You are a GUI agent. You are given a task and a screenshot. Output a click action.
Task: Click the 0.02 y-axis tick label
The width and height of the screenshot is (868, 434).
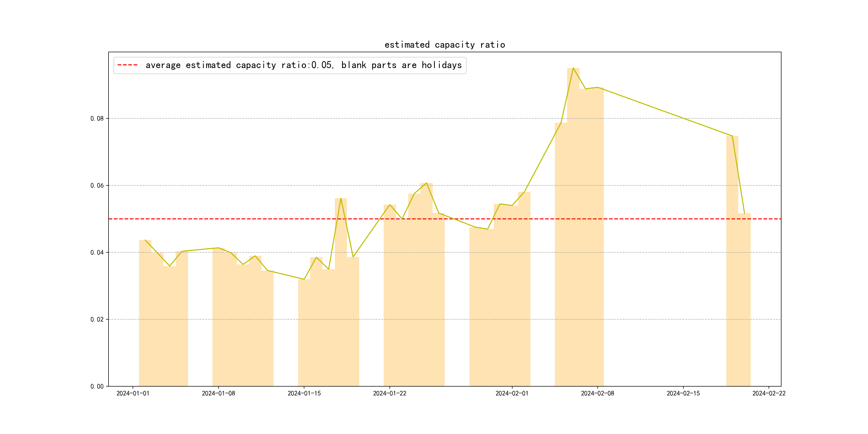tap(97, 319)
